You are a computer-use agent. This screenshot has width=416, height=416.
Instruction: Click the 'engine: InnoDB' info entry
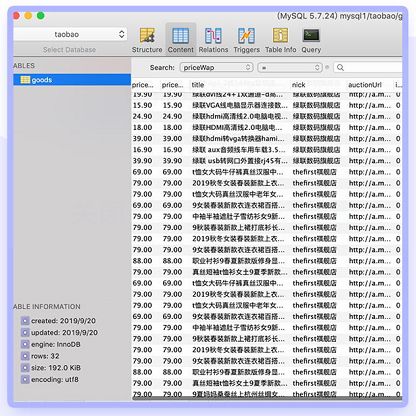point(51,344)
